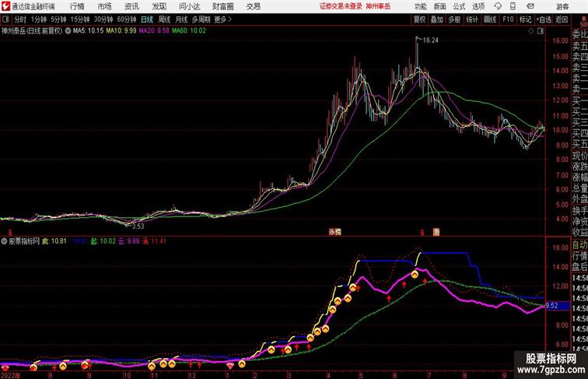The width and height of the screenshot is (588, 379).
Task: Open F10 company info
Action: pos(508,19)
